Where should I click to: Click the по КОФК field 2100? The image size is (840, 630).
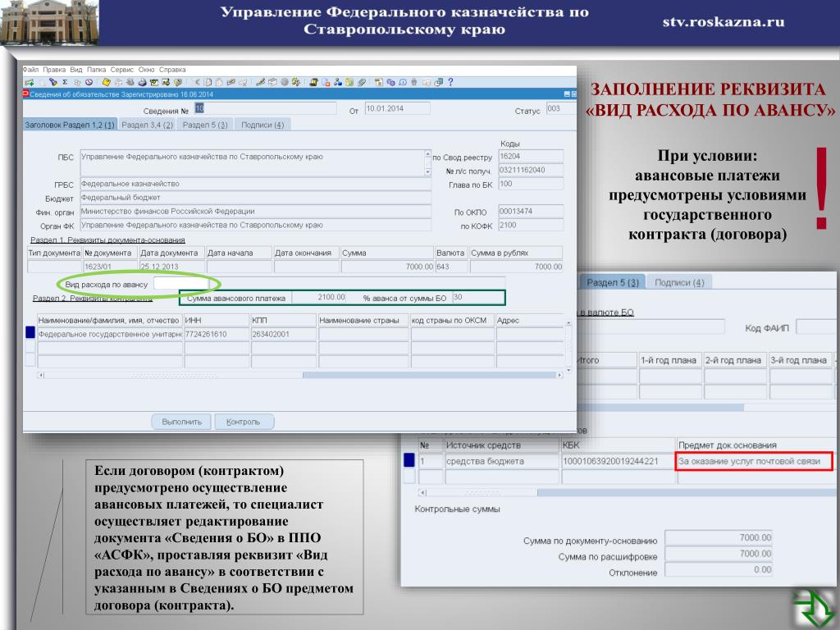(x=531, y=225)
